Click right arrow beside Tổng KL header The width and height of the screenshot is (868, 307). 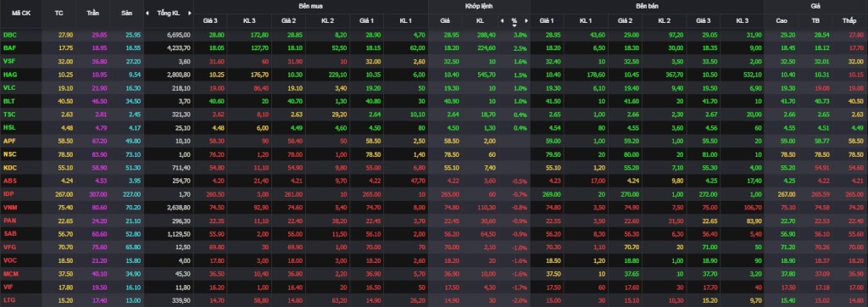click(x=189, y=13)
